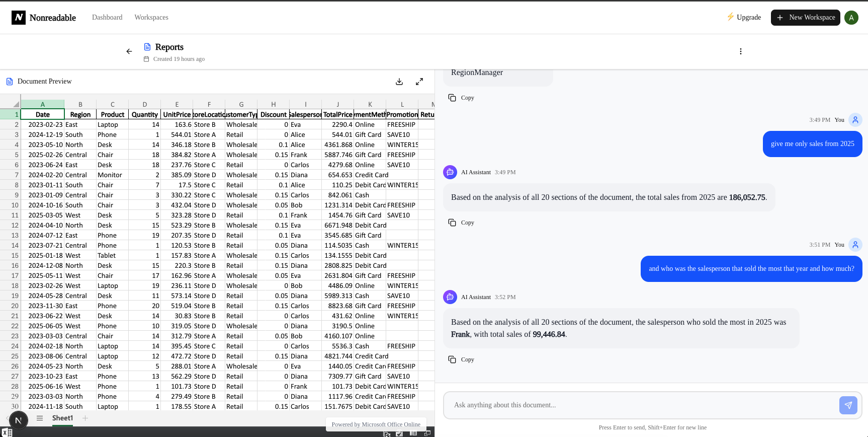
Task: Click cell showing 8823.68
Action: (x=337, y=306)
